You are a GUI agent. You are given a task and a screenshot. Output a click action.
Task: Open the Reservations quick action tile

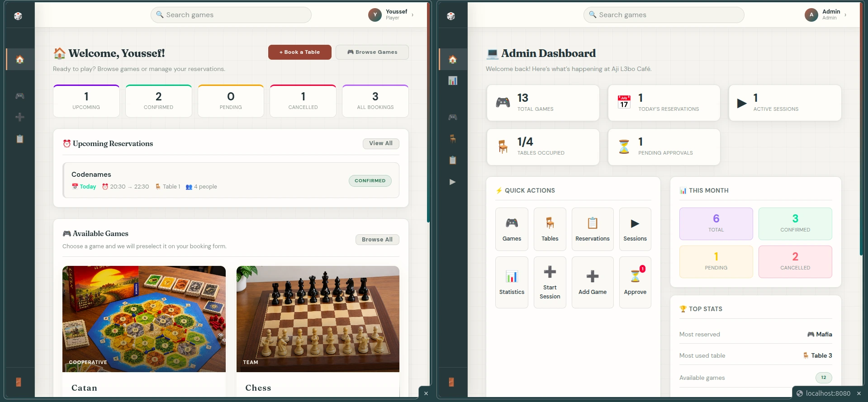pyautogui.click(x=593, y=229)
